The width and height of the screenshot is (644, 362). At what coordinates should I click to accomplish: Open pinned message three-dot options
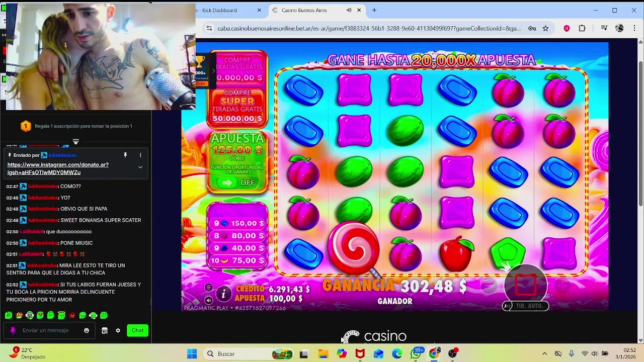pyautogui.click(x=140, y=155)
